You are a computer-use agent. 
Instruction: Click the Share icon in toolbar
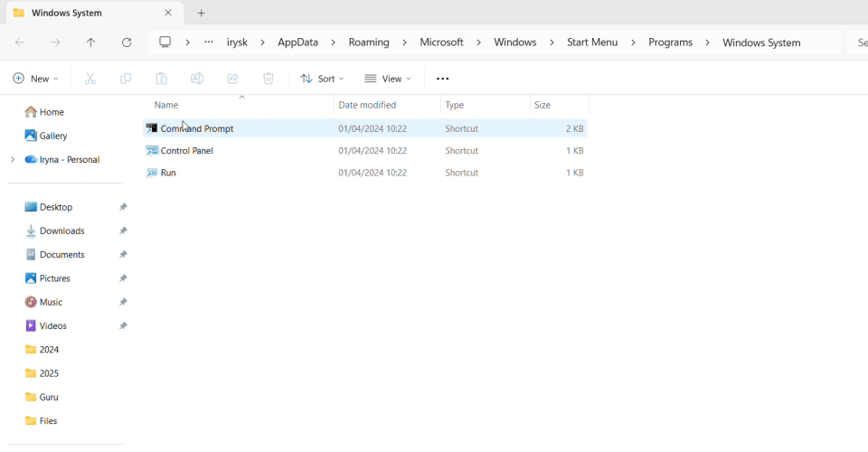coord(232,79)
